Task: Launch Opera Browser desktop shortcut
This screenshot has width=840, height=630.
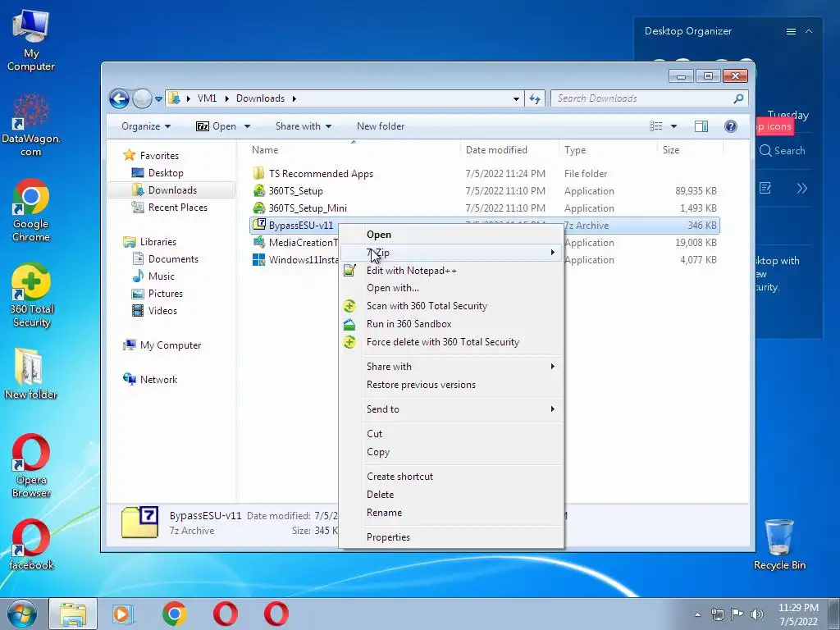Action: point(31,466)
